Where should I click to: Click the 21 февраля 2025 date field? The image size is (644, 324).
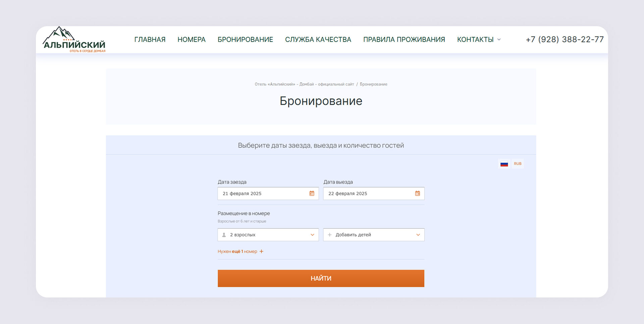[263, 194]
